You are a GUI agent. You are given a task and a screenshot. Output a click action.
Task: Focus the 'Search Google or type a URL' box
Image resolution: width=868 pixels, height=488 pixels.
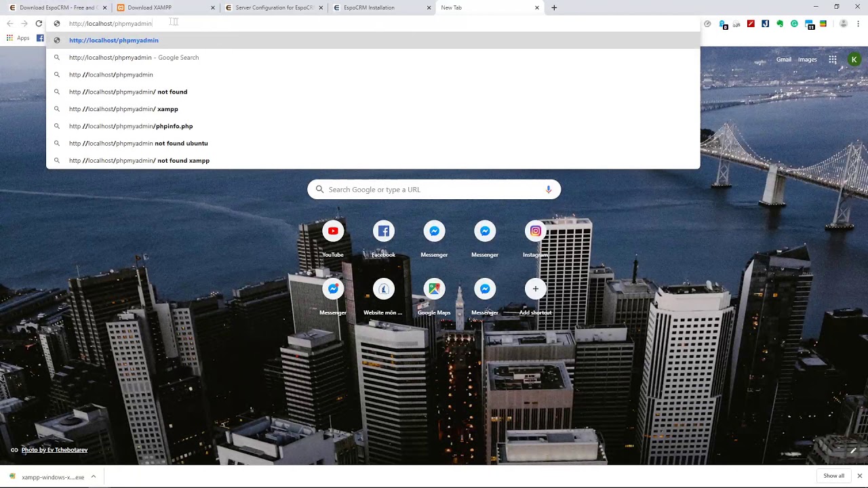click(x=434, y=190)
